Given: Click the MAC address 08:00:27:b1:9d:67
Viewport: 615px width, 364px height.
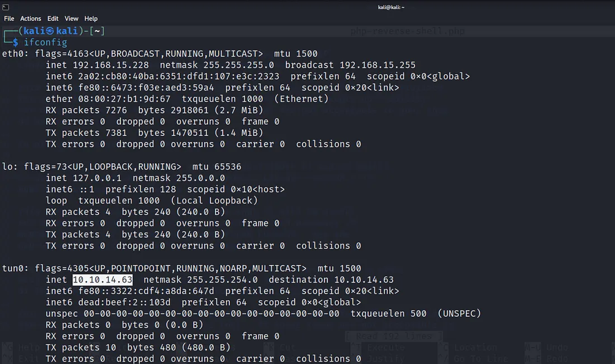Looking at the screenshot, I should tap(124, 99).
